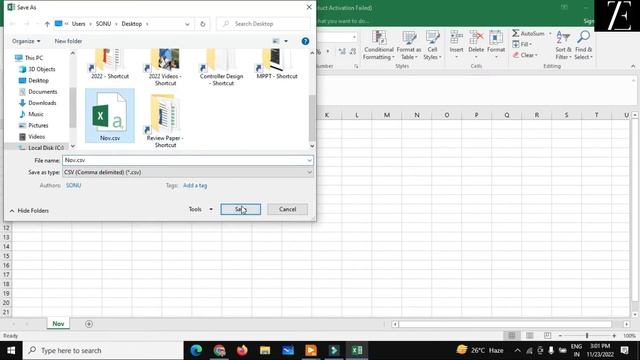Select the Review Paper - Shortcut folder
640x360 pixels.
(x=165, y=120)
